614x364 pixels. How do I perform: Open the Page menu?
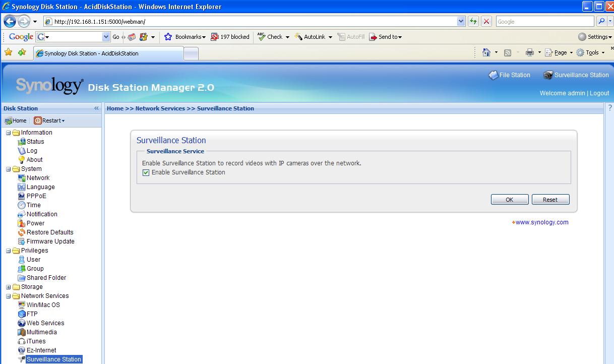tap(560, 52)
